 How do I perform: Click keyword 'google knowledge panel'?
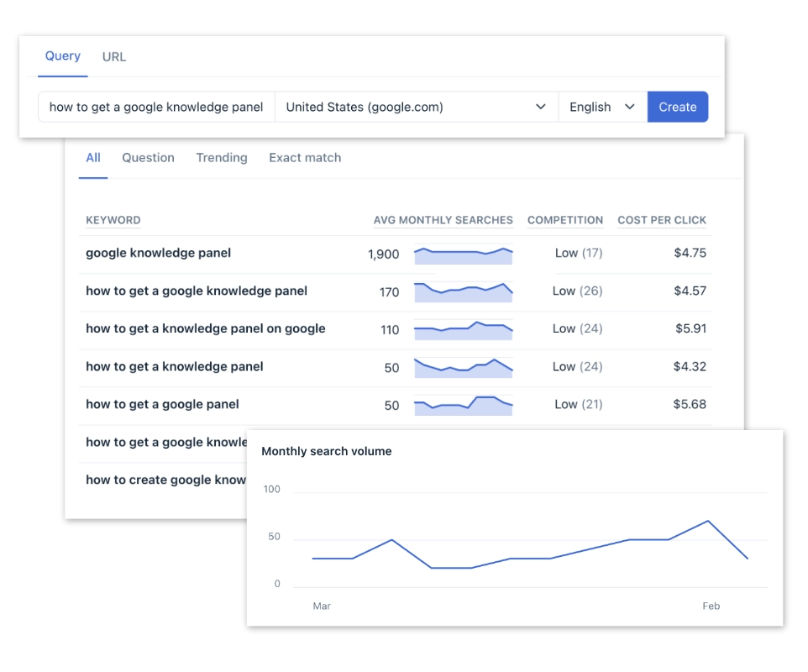click(x=158, y=253)
